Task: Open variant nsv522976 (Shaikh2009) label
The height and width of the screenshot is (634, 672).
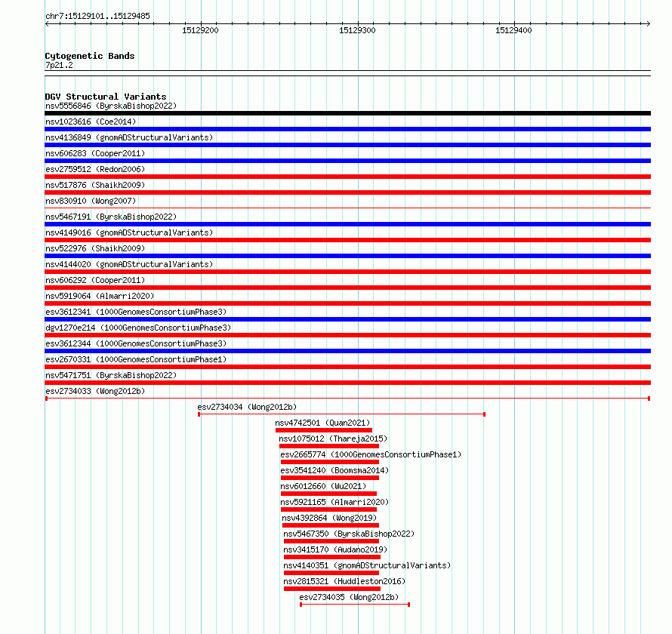Action: (95, 248)
